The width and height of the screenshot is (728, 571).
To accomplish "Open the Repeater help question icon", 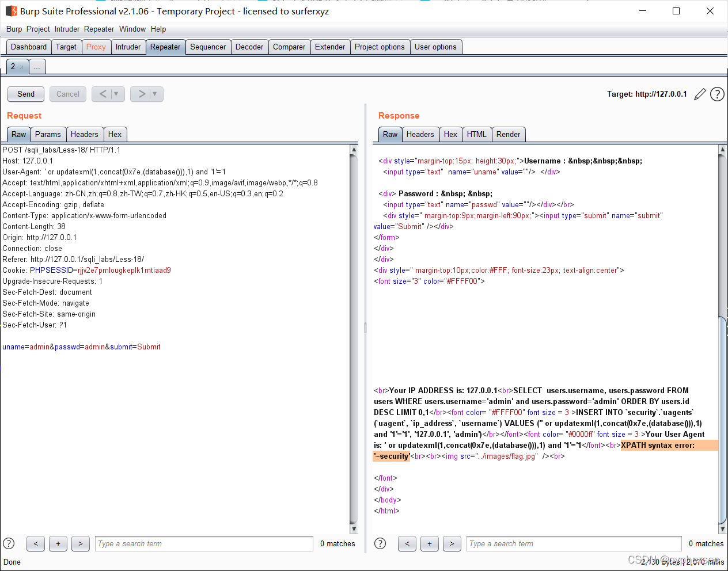I will [717, 94].
